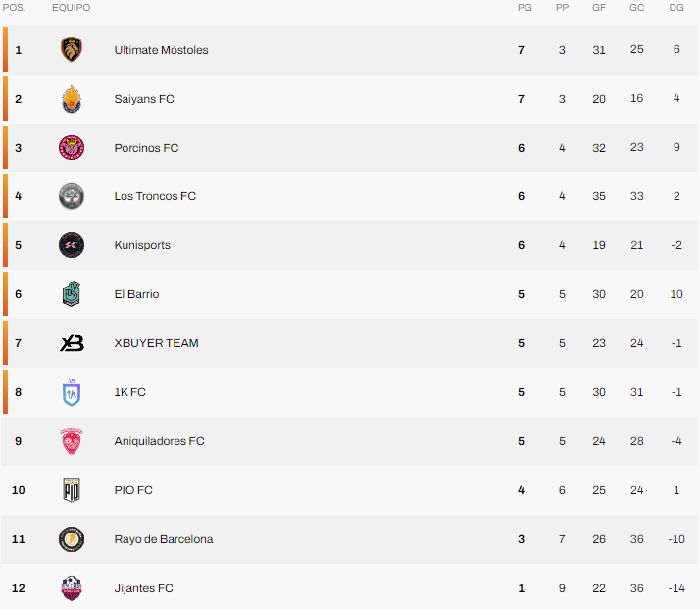Click the EQUIPO column header
Screen dimensions: 700x609
tap(71, 8)
